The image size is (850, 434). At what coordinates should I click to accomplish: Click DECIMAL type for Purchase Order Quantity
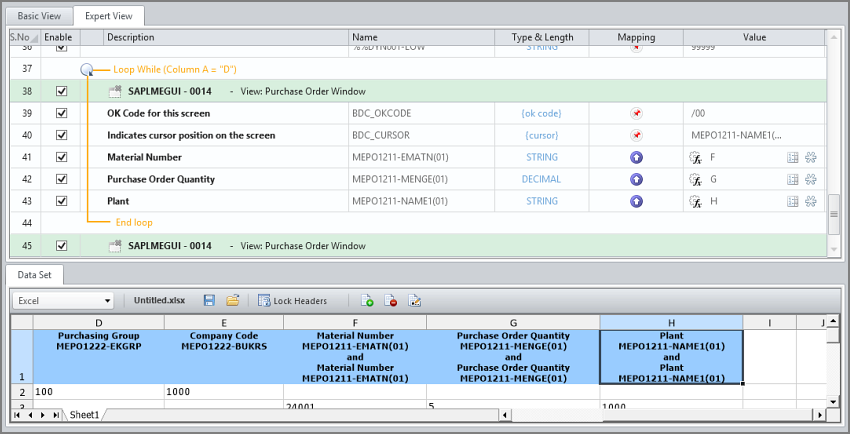[541, 179]
